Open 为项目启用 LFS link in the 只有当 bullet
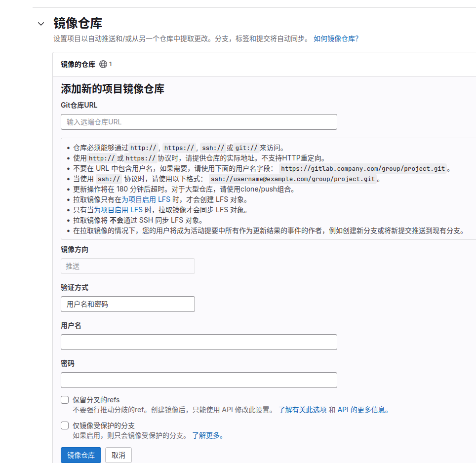 pos(118,210)
